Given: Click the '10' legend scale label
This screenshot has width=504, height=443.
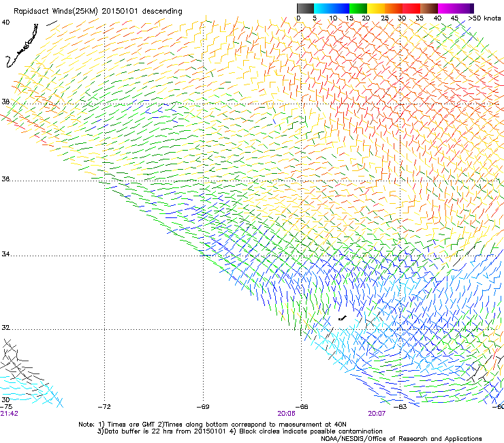Looking at the screenshot, I should (333, 18).
